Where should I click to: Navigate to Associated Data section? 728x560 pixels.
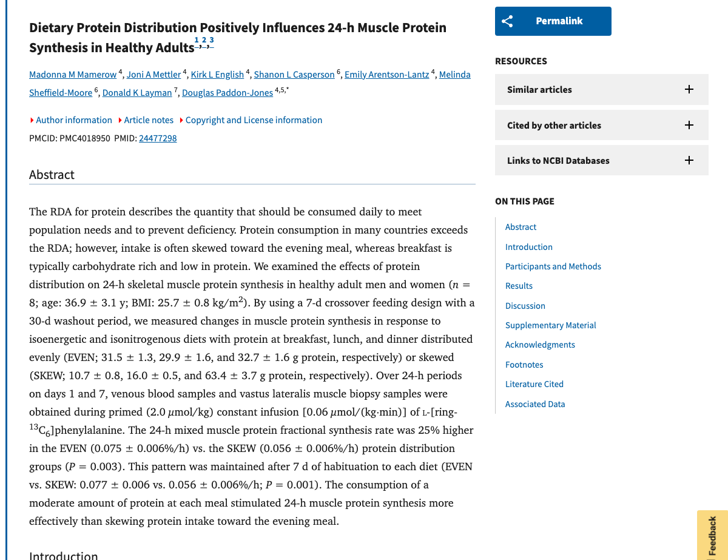535,404
